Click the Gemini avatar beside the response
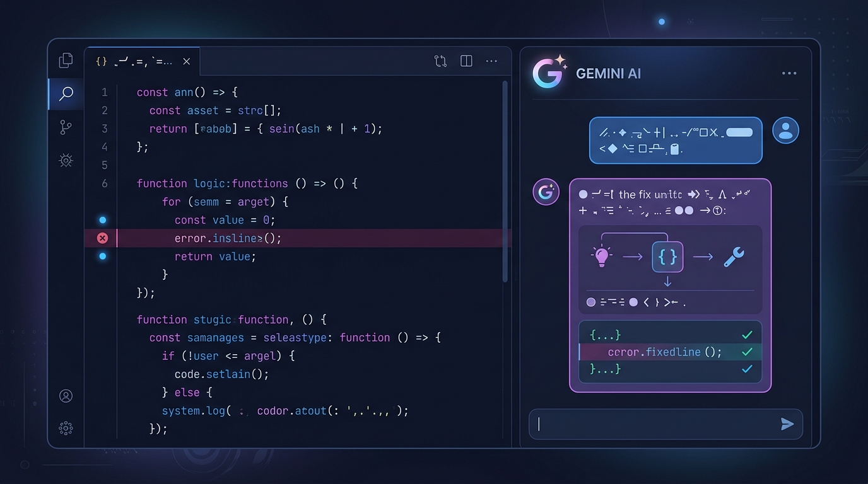Image resolution: width=868 pixels, height=484 pixels. (546, 192)
